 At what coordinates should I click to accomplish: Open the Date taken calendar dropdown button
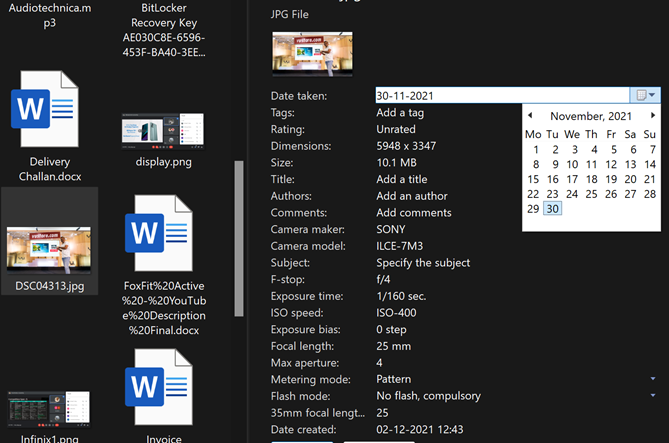pos(645,95)
